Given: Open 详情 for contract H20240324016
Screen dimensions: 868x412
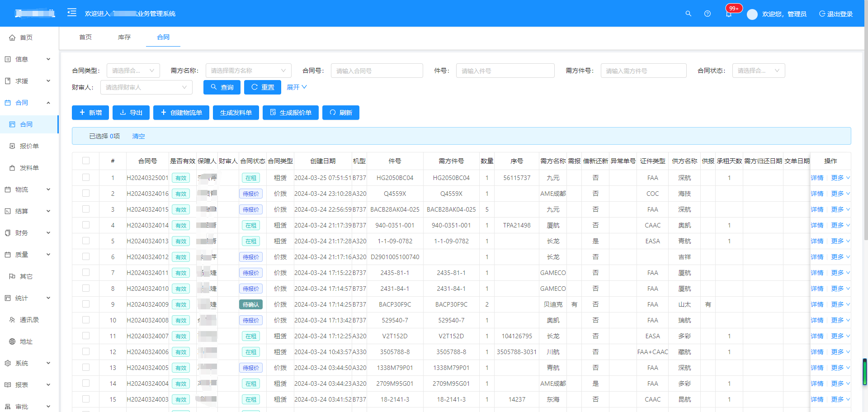Looking at the screenshot, I should (x=817, y=194).
